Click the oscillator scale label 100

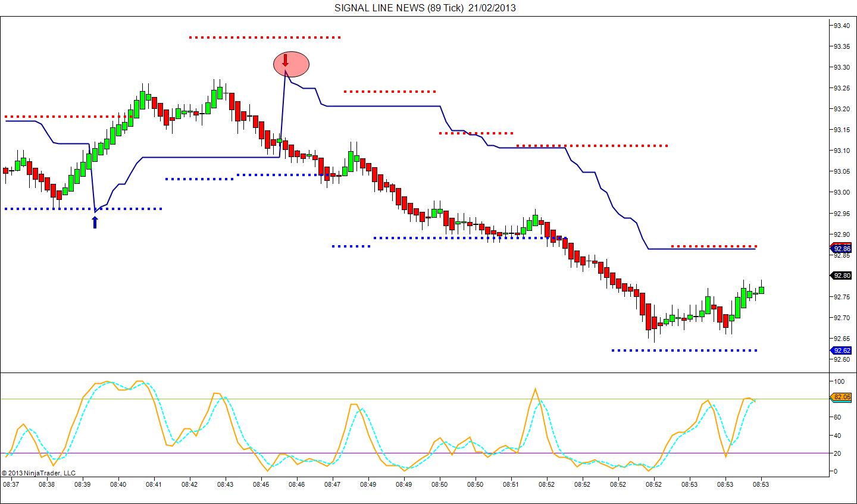click(x=839, y=381)
